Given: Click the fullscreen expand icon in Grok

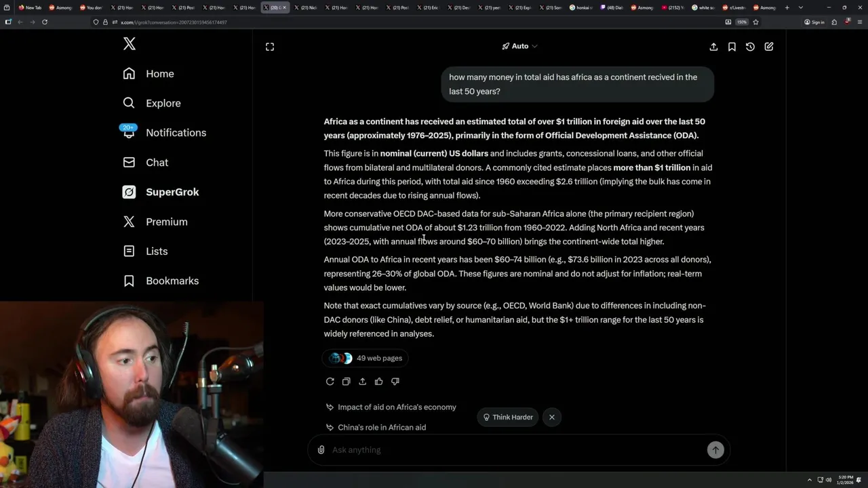Looking at the screenshot, I should [270, 47].
